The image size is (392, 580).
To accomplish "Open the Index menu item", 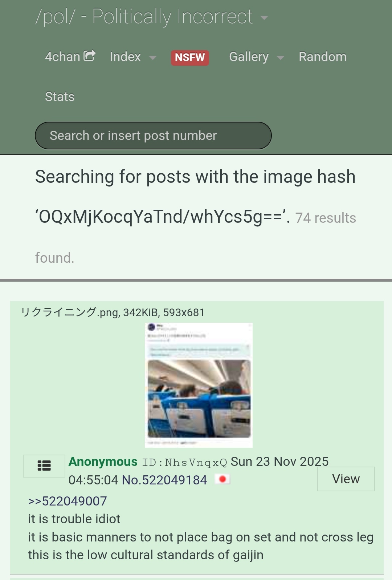I will pyautogui.click(x=125, y=57).
